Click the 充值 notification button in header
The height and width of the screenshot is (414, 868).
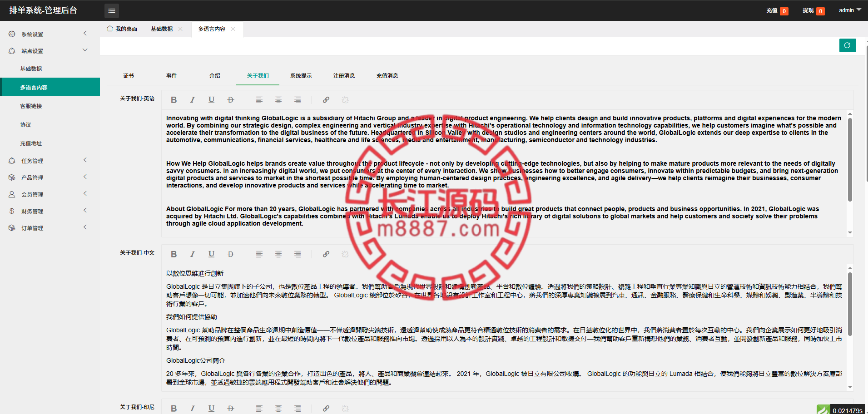(x=777, y=10)
